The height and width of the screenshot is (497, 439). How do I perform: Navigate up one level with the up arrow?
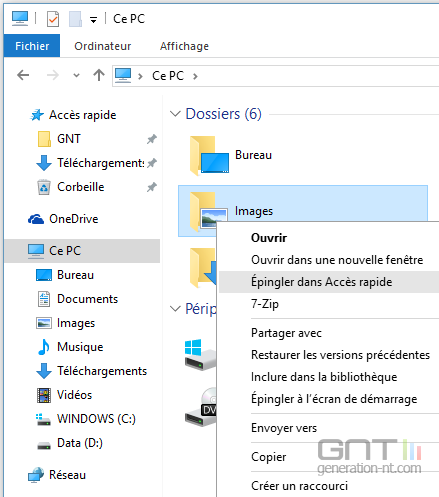[x=99, y=75]
